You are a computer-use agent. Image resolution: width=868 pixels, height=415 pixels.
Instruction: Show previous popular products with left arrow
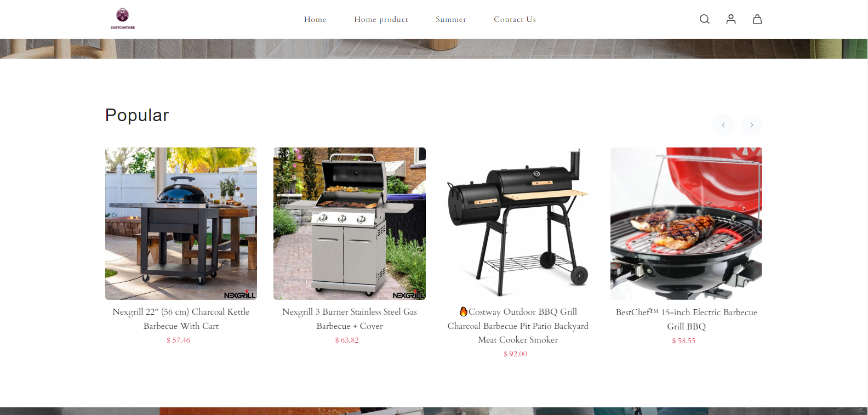723,125
